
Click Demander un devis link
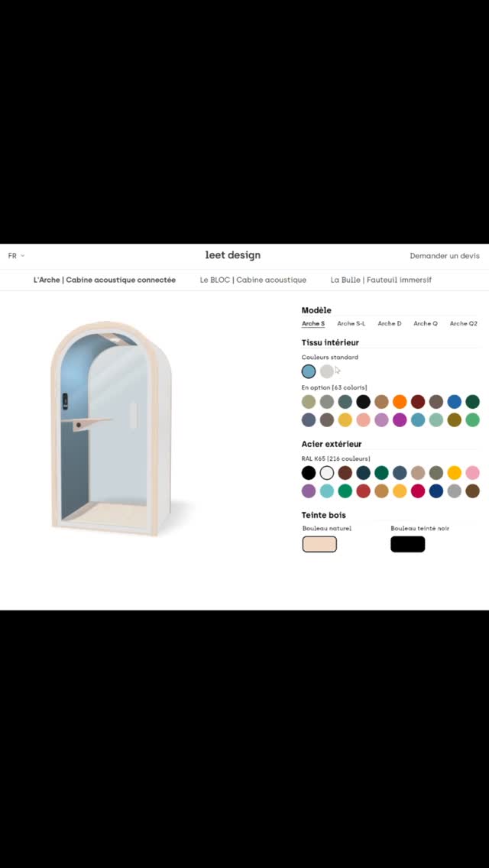445,256
